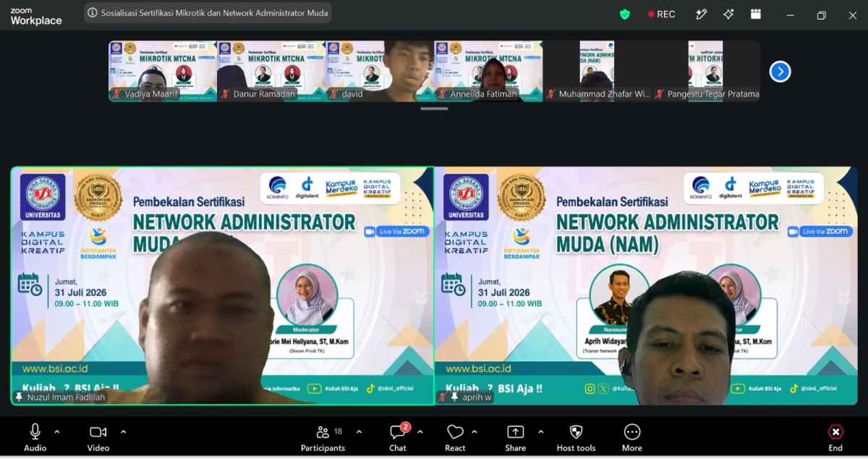Turn on the camera with Video
Screen dimensions: 868x459
(x=98, y=432)
